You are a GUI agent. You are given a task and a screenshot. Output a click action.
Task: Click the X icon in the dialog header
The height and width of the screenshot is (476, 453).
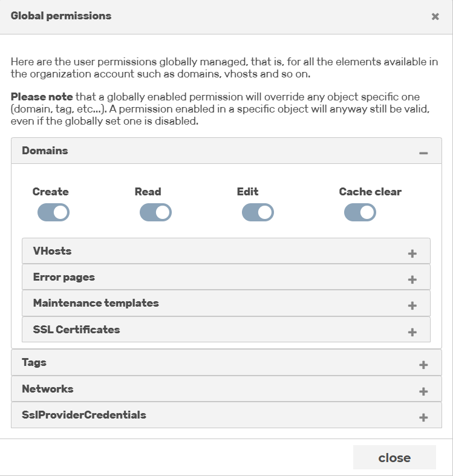[435, 16]
